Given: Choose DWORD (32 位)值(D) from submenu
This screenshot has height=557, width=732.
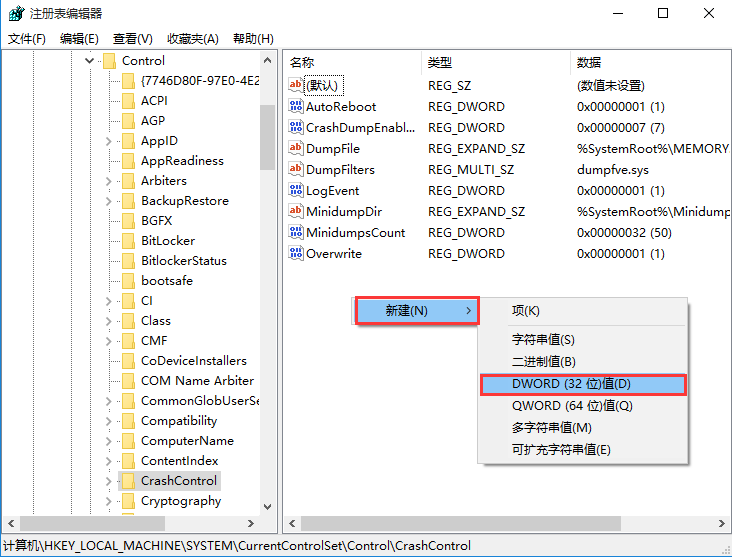Looking at the screenshot, I should (x=582, y=384).
